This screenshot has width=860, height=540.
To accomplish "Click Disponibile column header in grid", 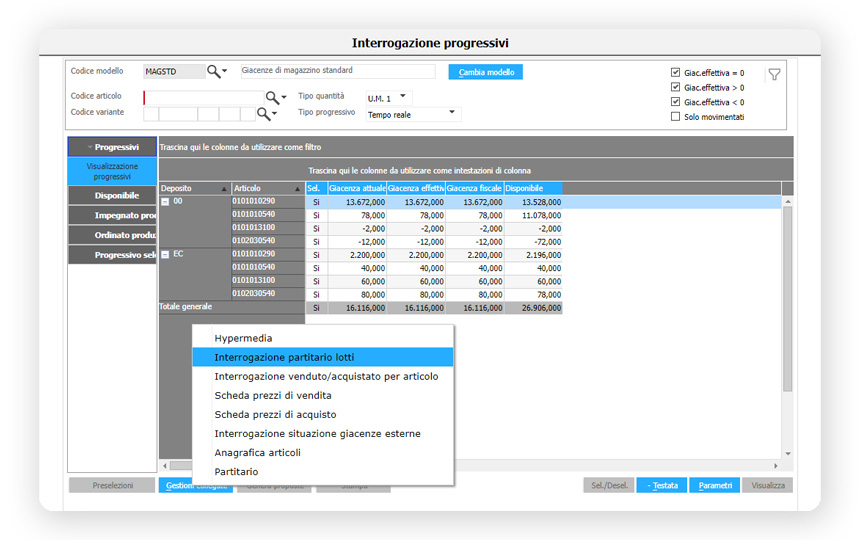I will tap(533, 188).
